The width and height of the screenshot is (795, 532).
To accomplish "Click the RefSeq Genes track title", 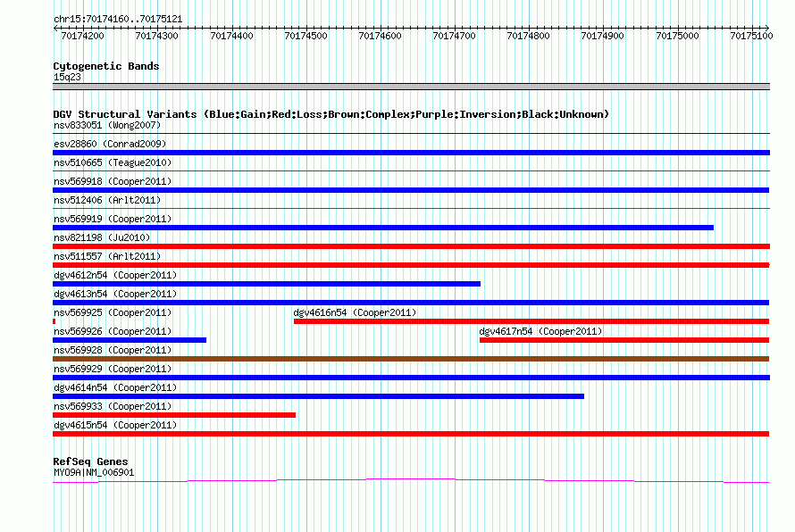I will click(x=91, y=461).
